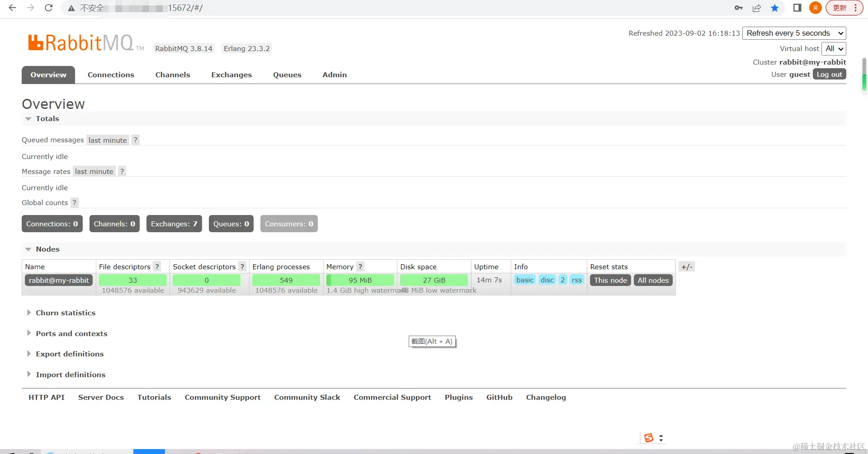Click the browser forward arrow

(x=30, y=8)
